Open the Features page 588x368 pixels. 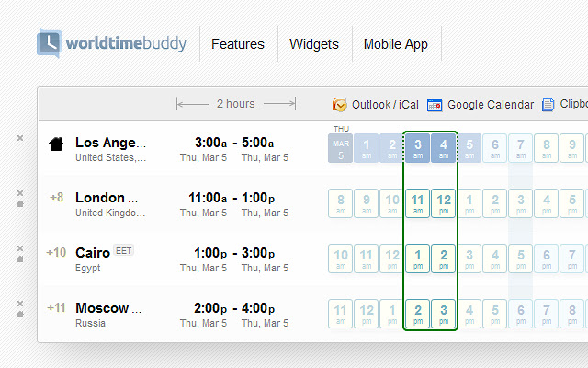237,44
